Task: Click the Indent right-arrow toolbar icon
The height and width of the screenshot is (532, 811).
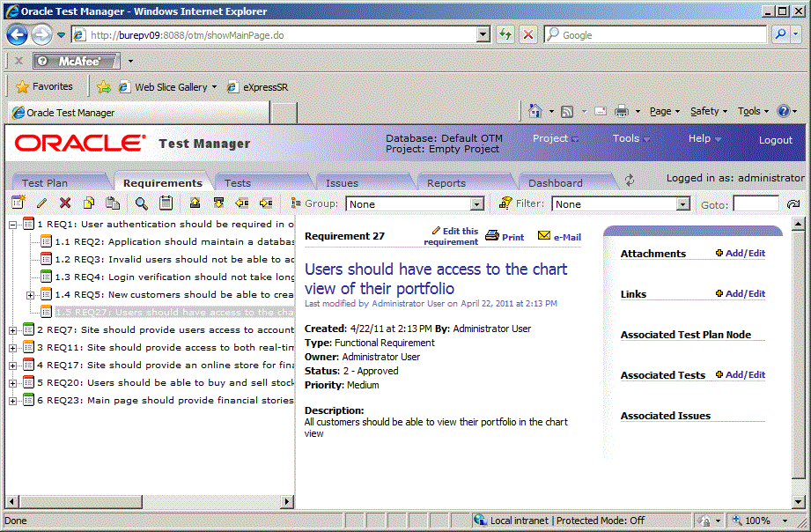Action: (x=266, y=203)
